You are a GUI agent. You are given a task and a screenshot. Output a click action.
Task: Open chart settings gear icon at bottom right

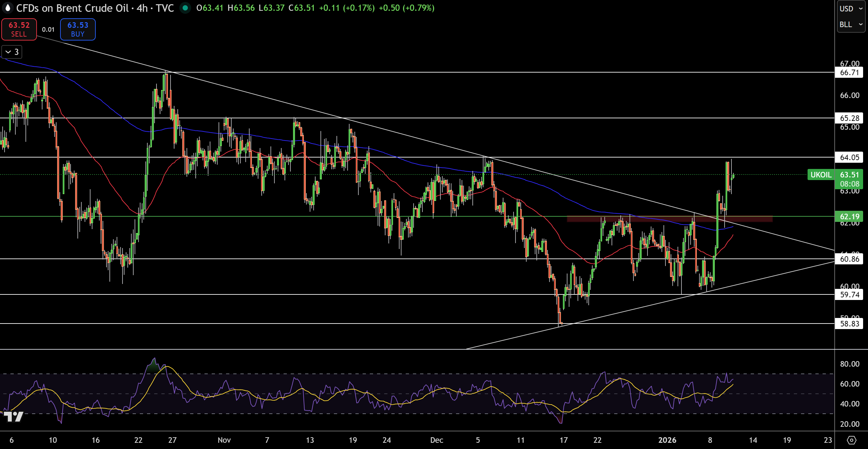[x=851, y=440]
